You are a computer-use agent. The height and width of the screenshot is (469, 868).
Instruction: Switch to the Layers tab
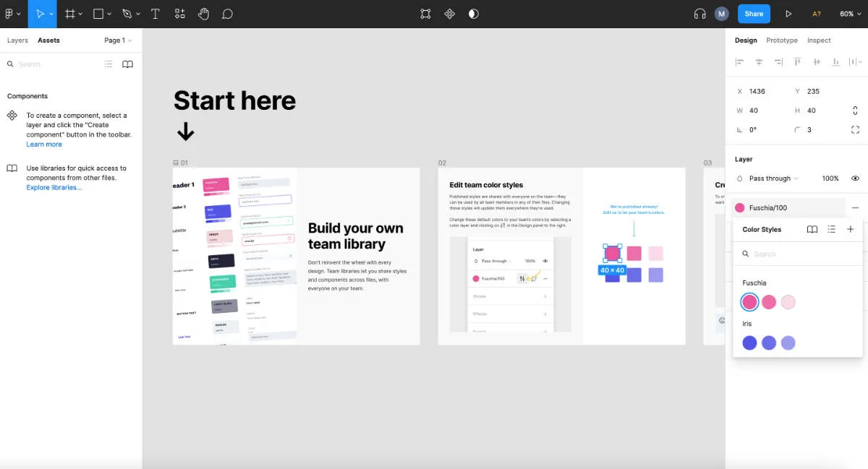(17, 40)
